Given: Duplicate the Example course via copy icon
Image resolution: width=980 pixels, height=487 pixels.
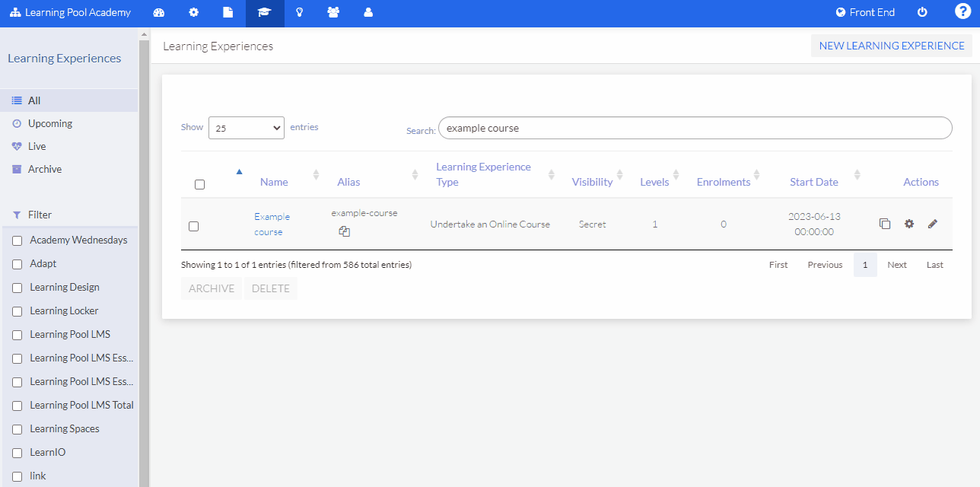Looking at the screenshot, I should [x=885, y=224].
